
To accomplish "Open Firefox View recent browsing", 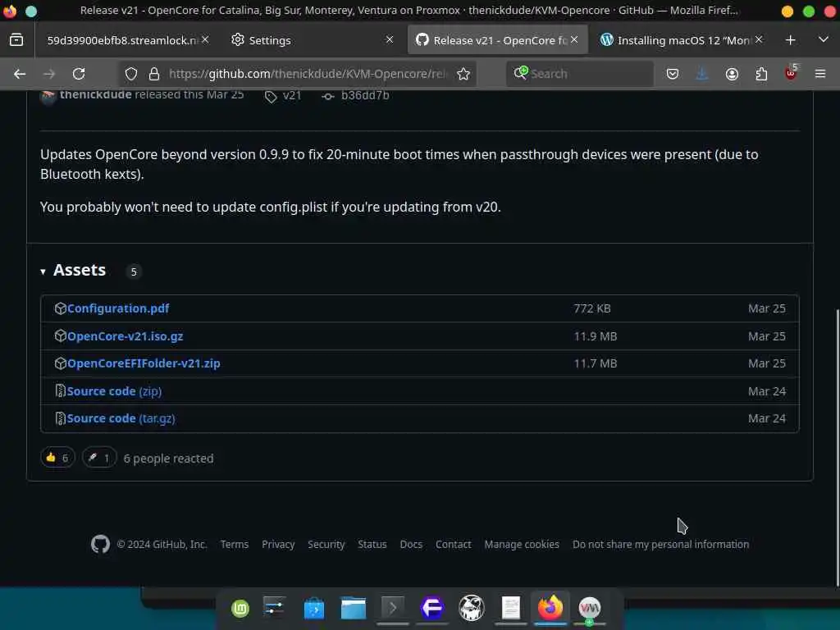I will pos(16,40).
